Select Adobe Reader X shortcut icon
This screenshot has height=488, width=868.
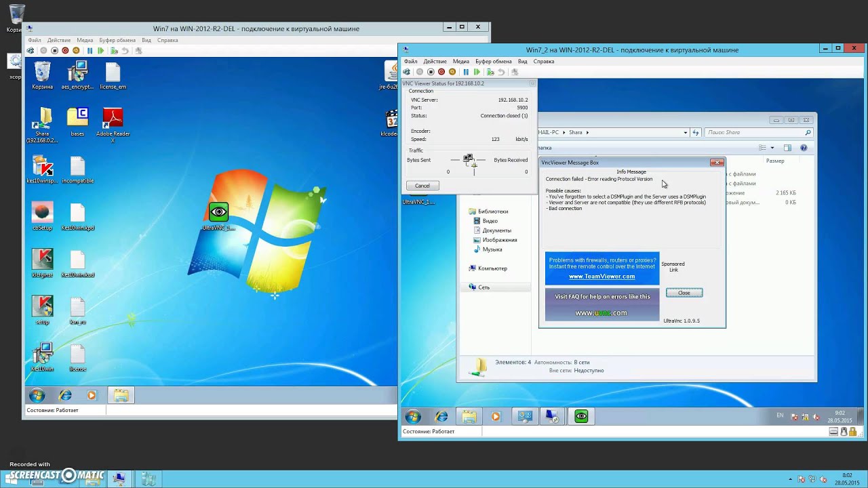(x=113, y=125)
